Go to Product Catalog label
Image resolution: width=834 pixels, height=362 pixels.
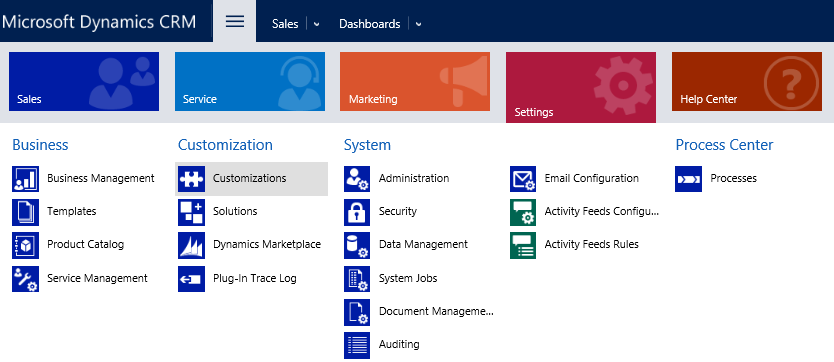86,244
